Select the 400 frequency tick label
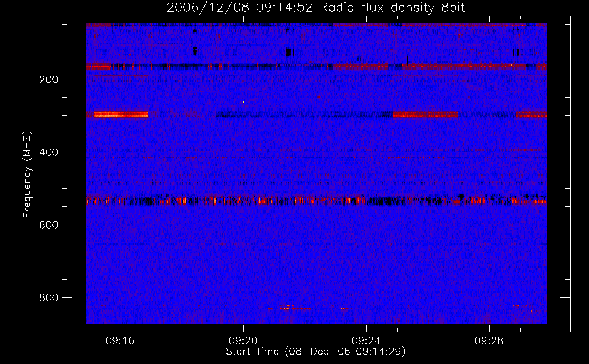The width and height of the screenshot is (589, 364). pyautogui.click(x=49, y=152)
